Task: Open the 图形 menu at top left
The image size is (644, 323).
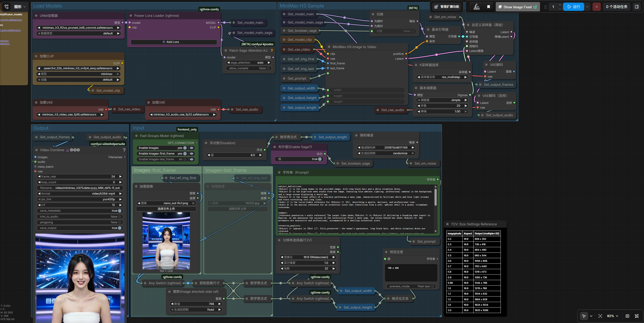Action: click(20, 7)
